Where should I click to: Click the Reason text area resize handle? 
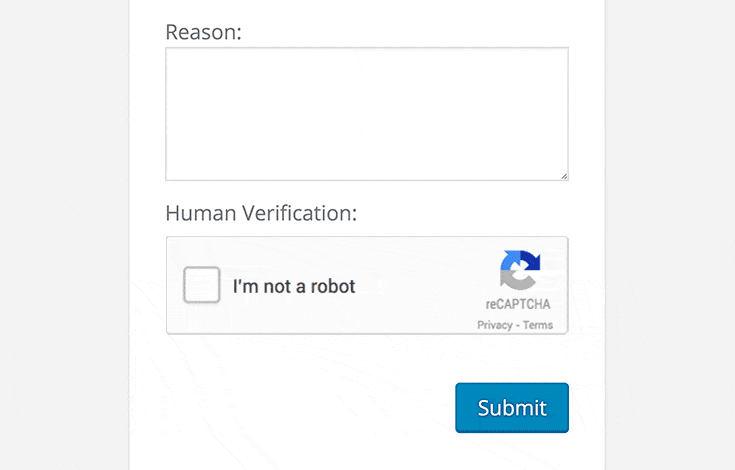[563, 175]
